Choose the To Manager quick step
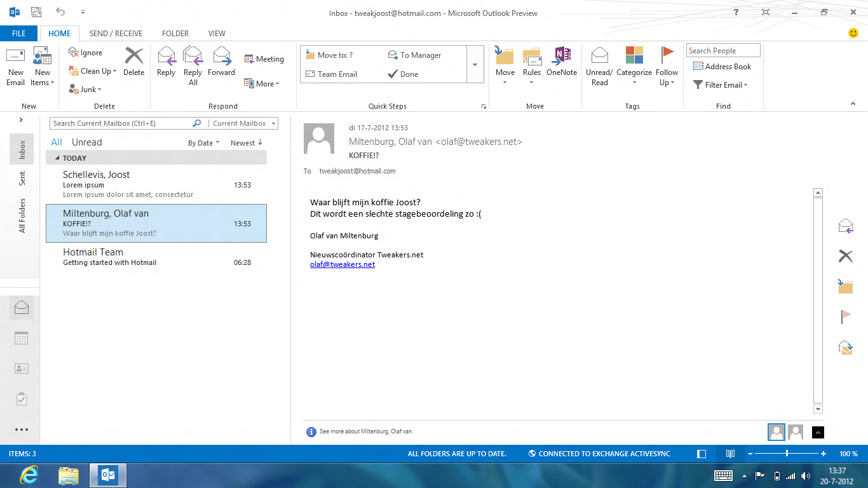This screenshot has height=488, width=868. pos(414,55)
